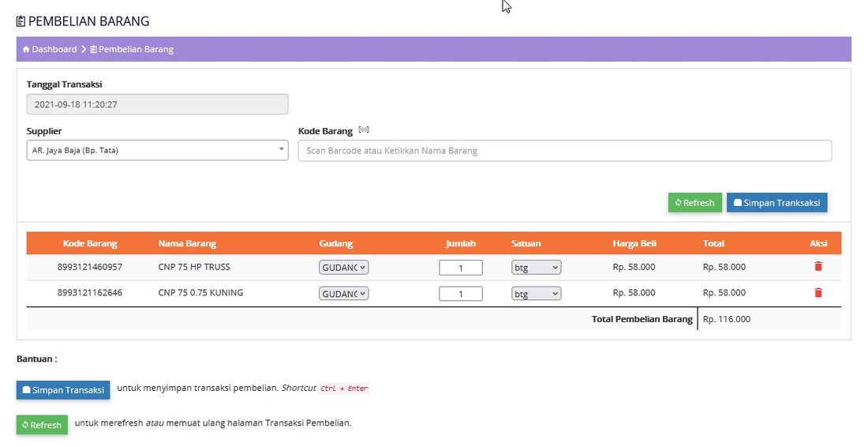Open Gudang dropdown for CNP 75 HP TRUSS
Viewport: 868px width, 447px height.
(x=343, y=268)
